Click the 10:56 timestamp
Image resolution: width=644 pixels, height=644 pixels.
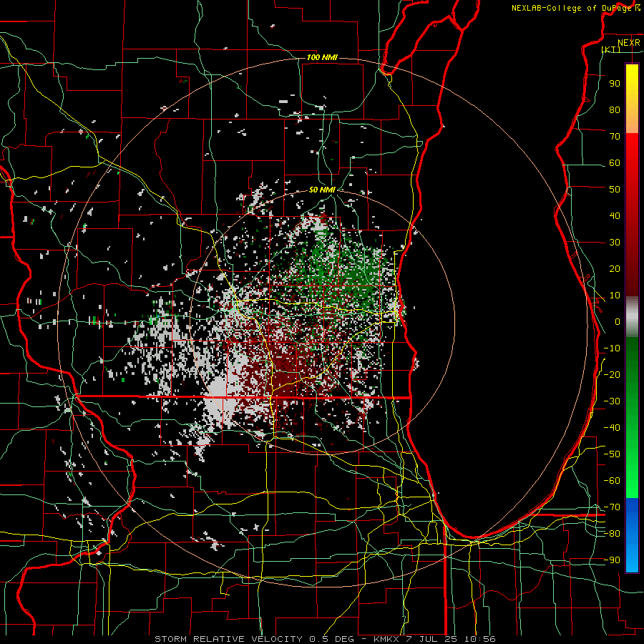479,639
